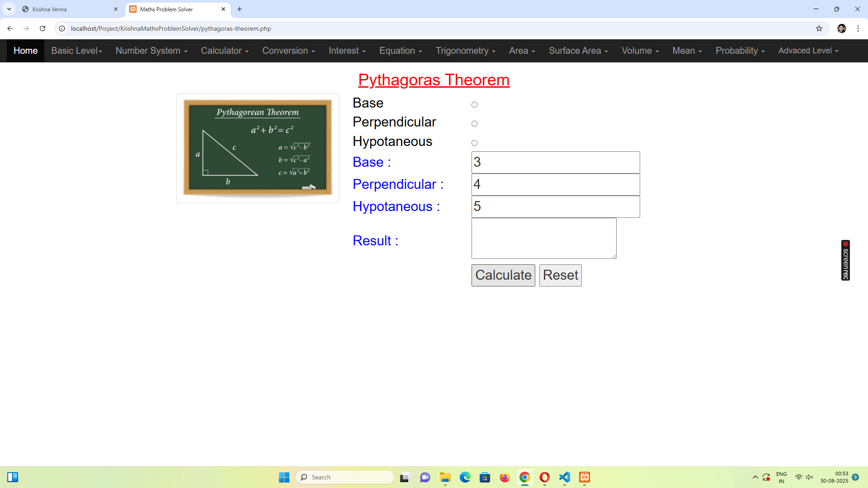Expand the Number System dropdown
Screen dimensions: 868x488
(151, 51)
